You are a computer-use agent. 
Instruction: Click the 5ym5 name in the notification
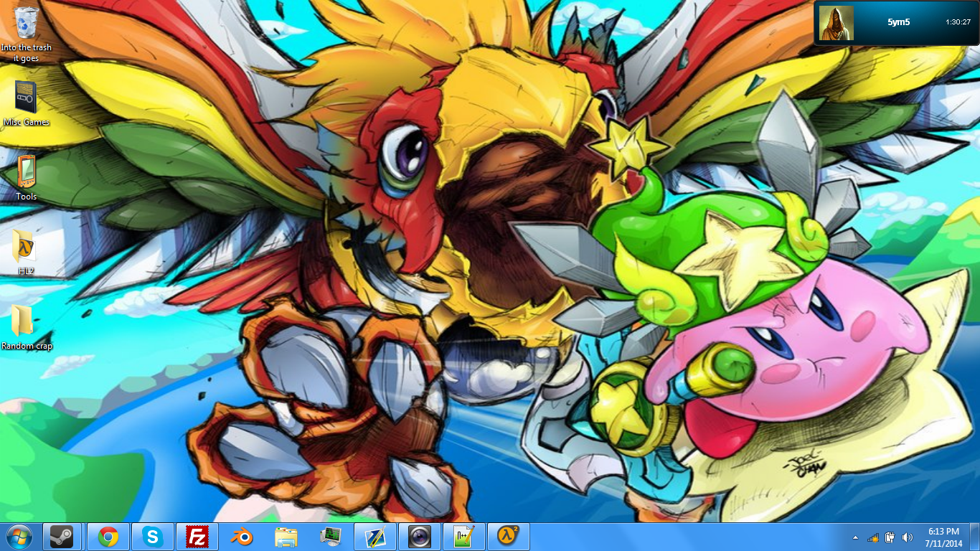(898, 22)
